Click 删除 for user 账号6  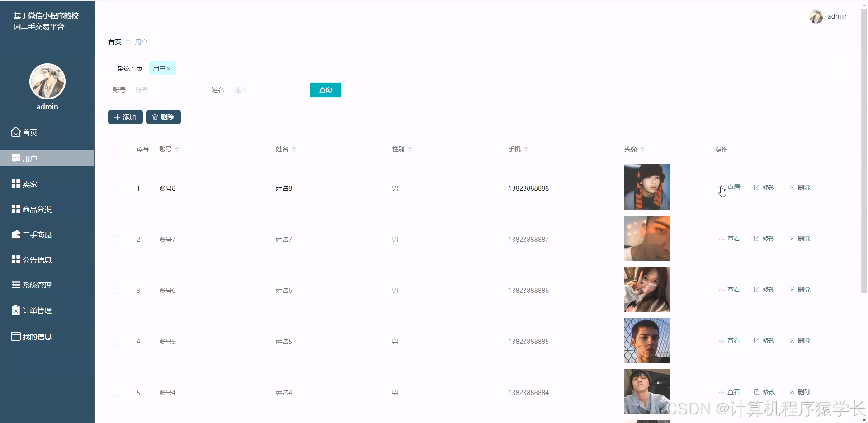800,290
